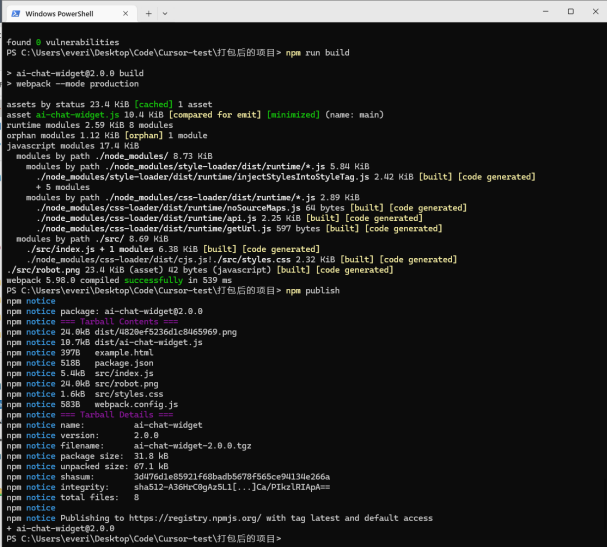Click the PowerShell icon in the tab
This screenshot has width=607, height=547.
point(15,14)
